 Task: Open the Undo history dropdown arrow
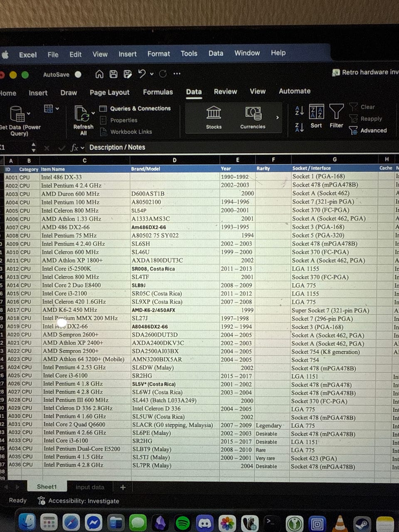(152, 74)
